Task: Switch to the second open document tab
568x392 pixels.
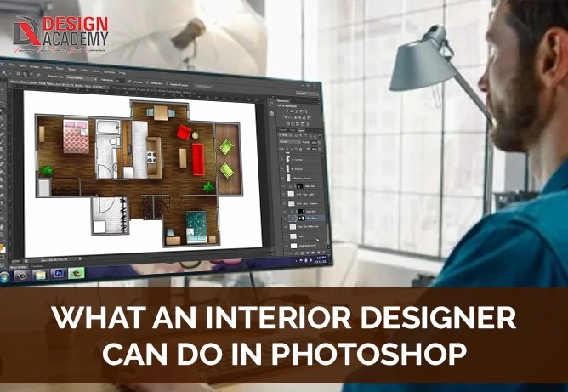Action: (152, 90)
